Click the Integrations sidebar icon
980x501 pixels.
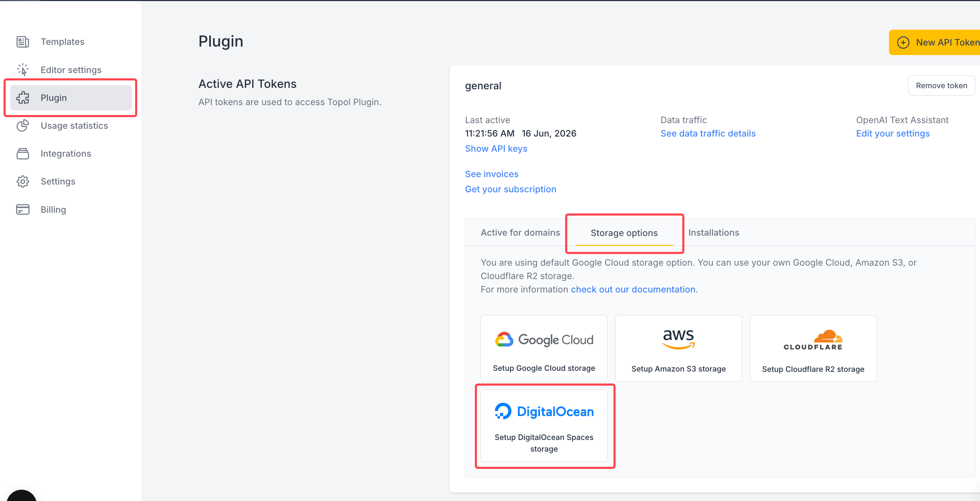point(23,153)
